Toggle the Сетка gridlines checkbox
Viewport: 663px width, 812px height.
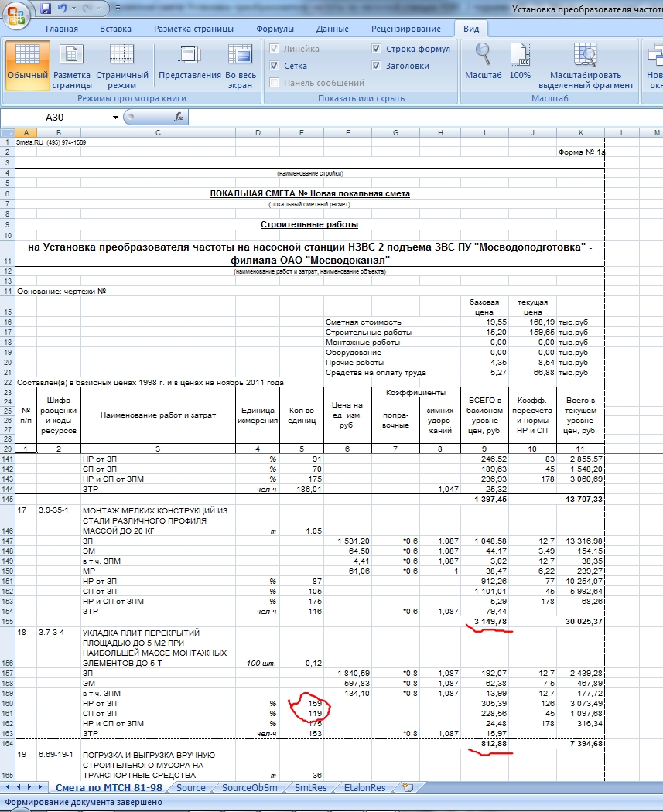click(275, 66)
